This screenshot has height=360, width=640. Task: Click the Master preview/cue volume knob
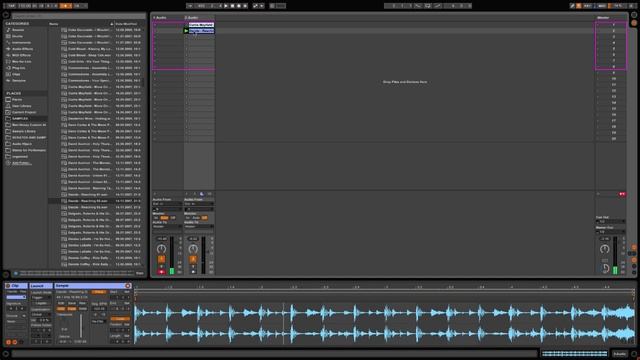pyautogui.click(x=606, y=269)
